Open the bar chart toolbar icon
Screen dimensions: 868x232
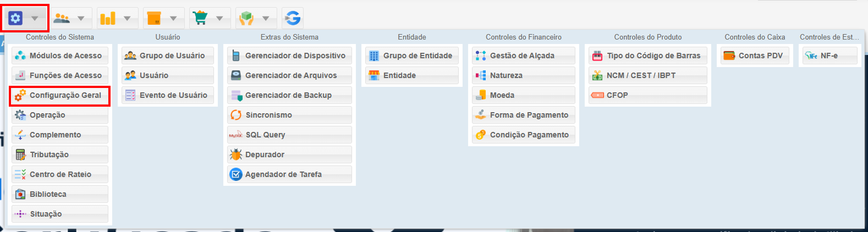108,18
